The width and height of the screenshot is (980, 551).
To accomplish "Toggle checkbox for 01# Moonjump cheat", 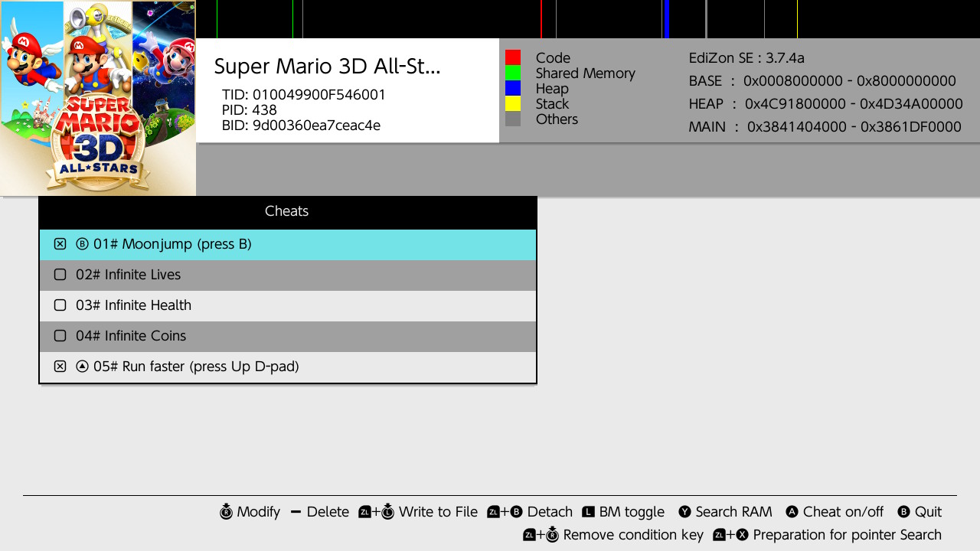I will [x=60, y=244].
